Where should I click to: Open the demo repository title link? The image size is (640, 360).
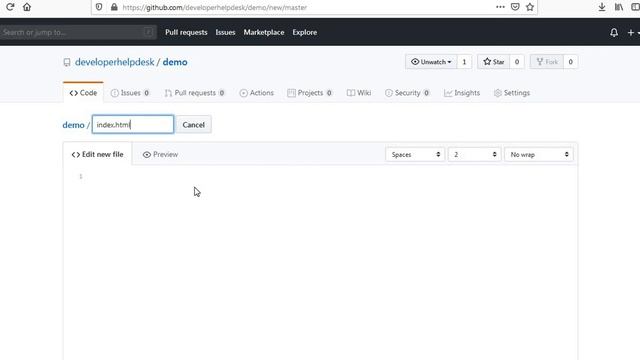point(175,62)
